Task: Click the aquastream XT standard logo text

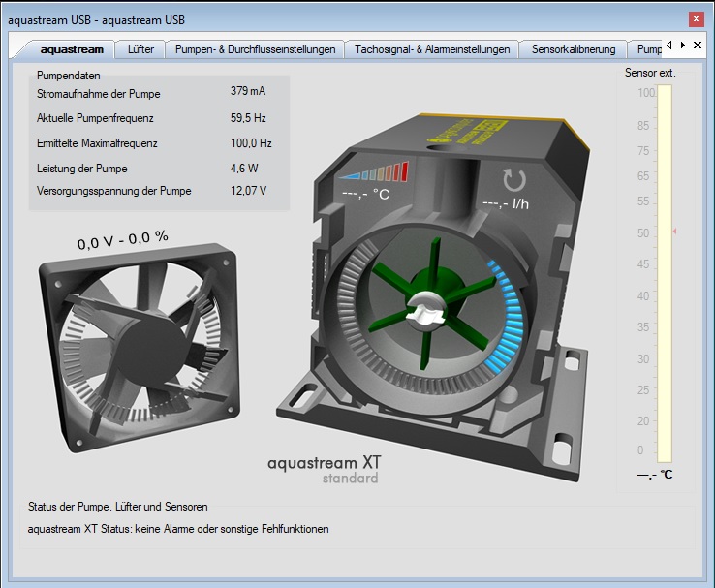Action: (x=325, y=469)
